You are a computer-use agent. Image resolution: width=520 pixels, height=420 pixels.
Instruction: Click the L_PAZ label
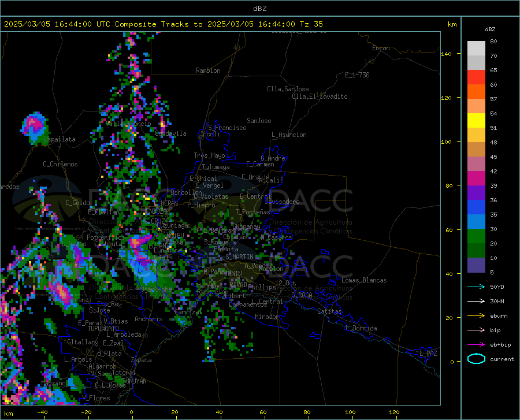428,354
